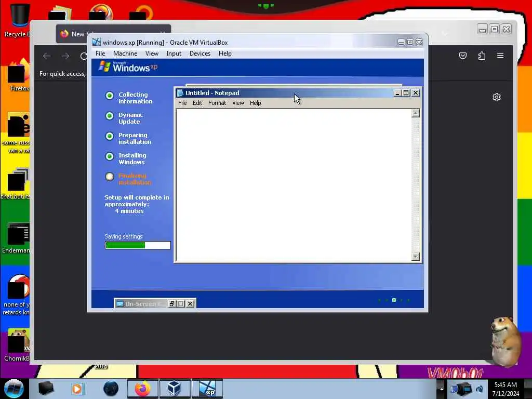Image resolution: width=532 pixels, height=399 pixels.
Task: Restore the On-Screen Keyboard window
Action: (x=172, y=303)
